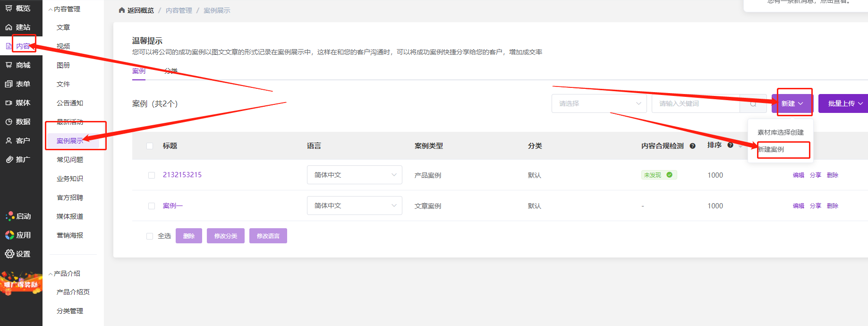Open 产品介绍页 in the sidebar
Image resolution: width=868 pixels, height=326 pixels.
click(73, 292)
